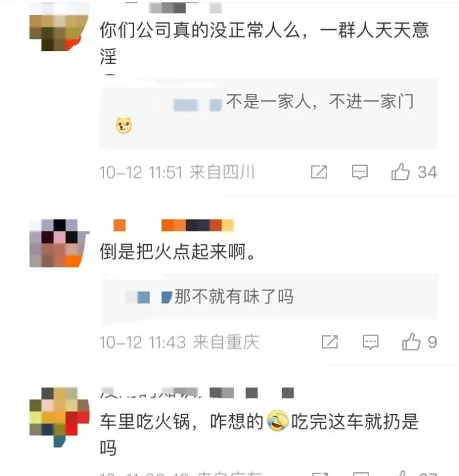Tap the timestamp 10-12 11:51 来自四川

tap(177, 172)
